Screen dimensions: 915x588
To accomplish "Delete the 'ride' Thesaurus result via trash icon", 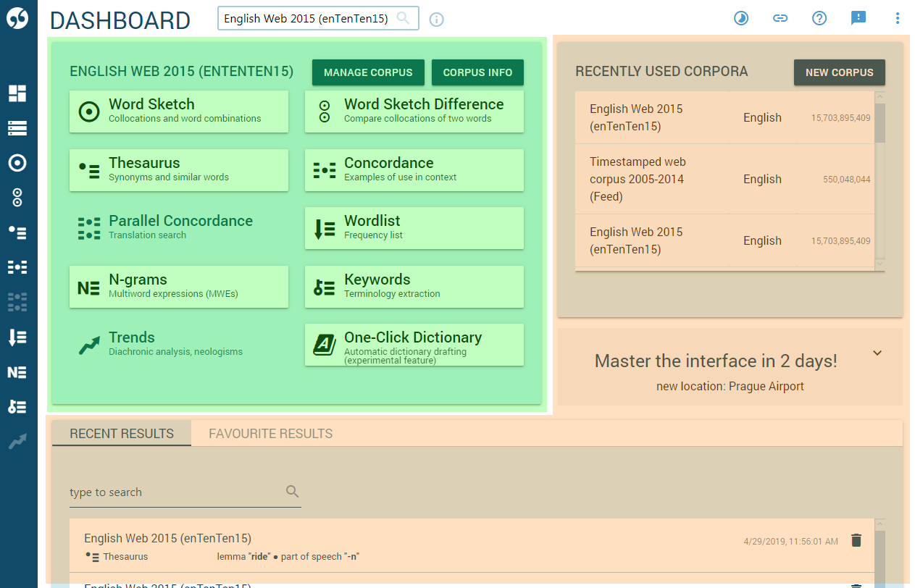I will coord(857,540).
